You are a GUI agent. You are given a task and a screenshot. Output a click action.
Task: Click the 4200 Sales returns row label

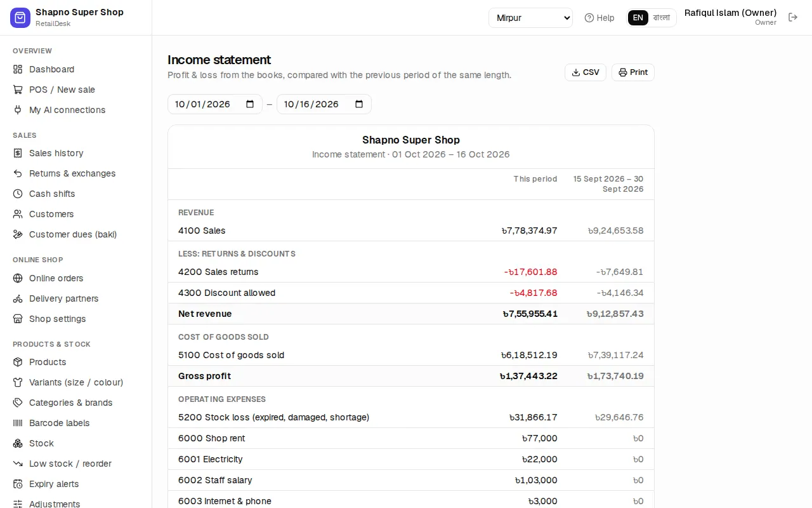(x=218, y=272)
